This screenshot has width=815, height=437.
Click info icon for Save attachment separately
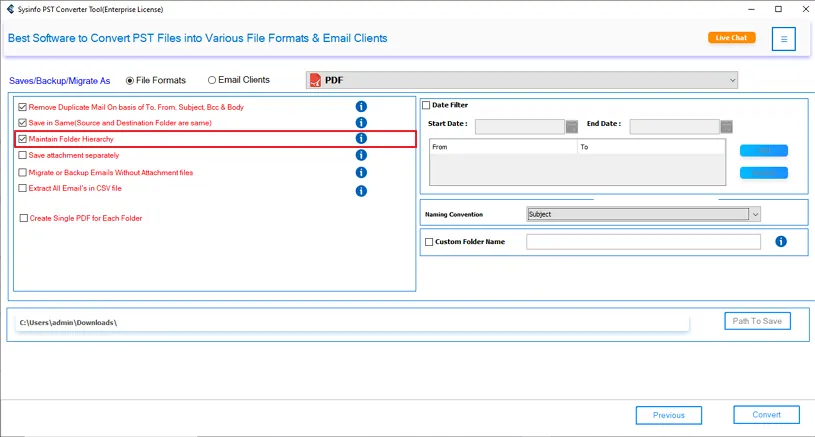click(x=361, y=156)
